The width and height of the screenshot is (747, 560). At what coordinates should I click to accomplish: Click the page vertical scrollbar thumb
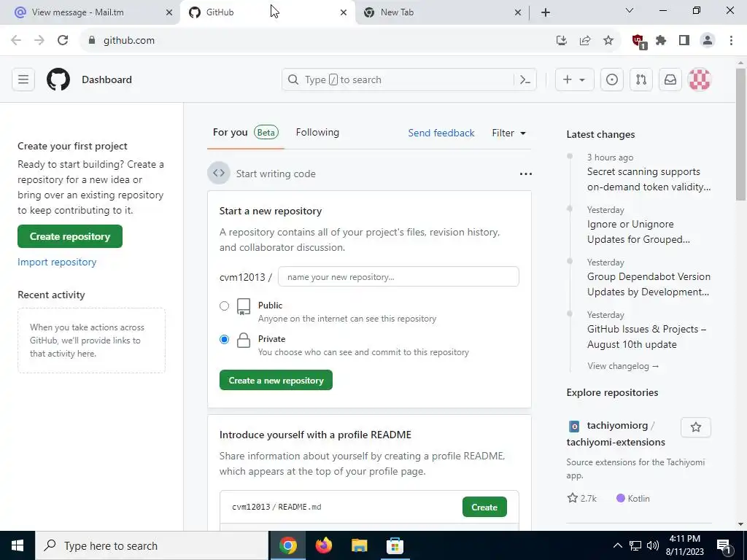point(740,134)
